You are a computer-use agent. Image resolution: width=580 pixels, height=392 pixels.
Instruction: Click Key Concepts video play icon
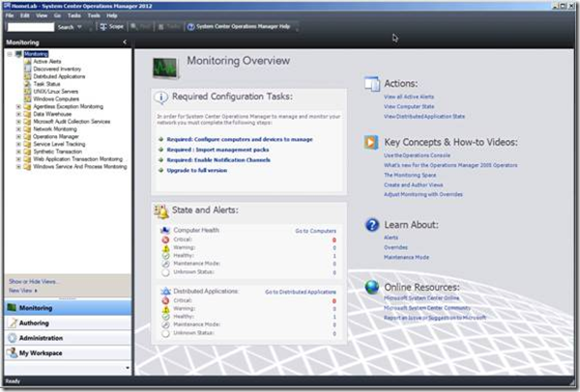point(371,142)
